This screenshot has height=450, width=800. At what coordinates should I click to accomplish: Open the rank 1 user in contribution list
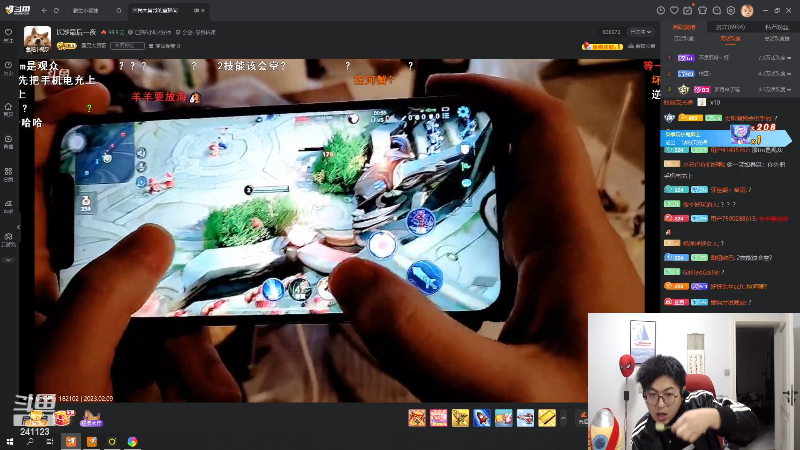tap(729, 58)
